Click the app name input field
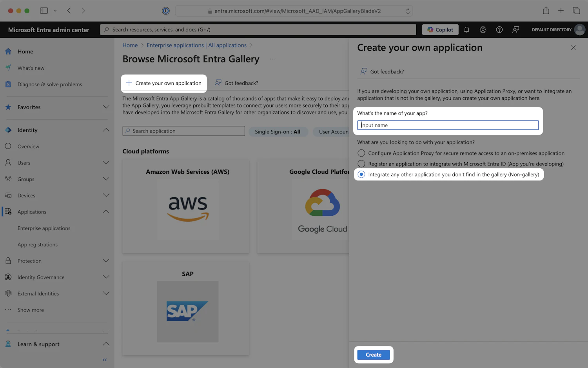The height and width of the screenshot is (368, 588). (448, 125)
